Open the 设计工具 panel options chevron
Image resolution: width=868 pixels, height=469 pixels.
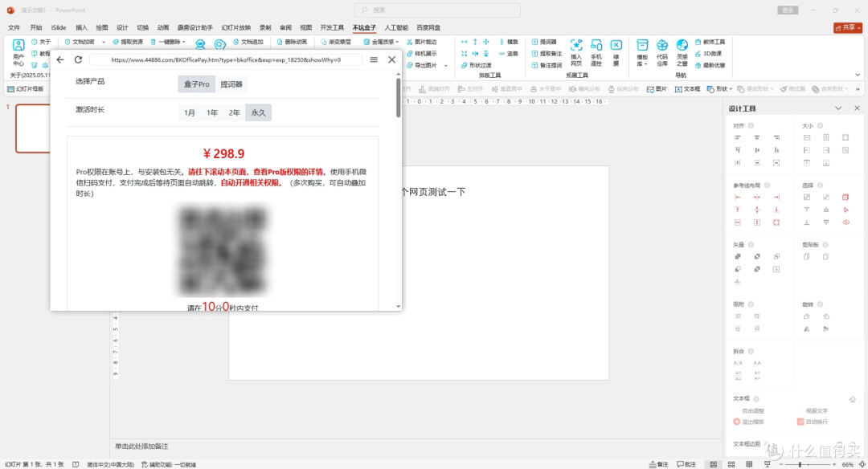coord(838,108)
